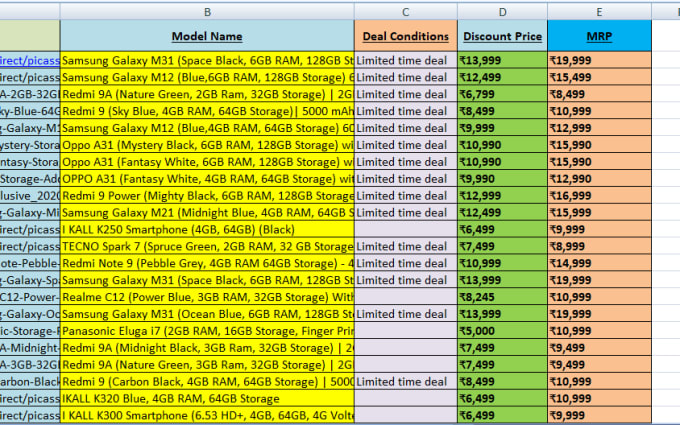Click empty deal cell for Realme C12 row
This screenshot has height=425, width=680.
(x=405, y=297)
